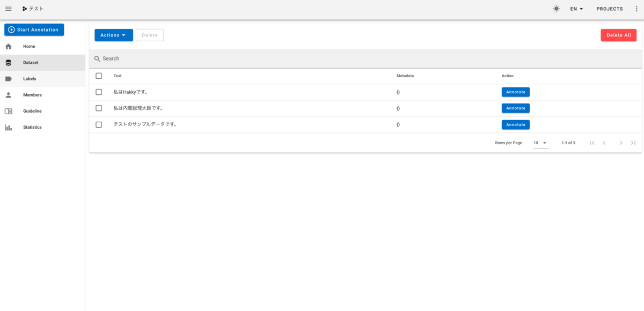Click the Members person icon
The height and width of the screenshot is (311, 644).
(x=9, y=95)
